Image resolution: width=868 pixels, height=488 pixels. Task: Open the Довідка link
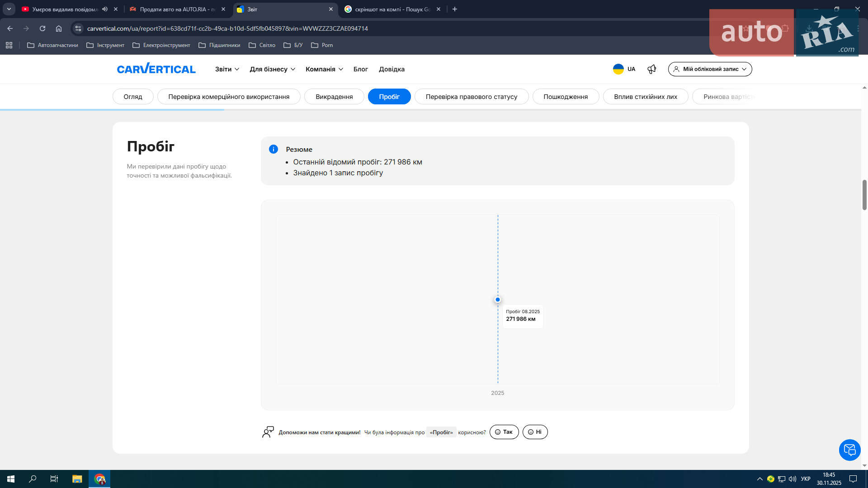pyautogui.click(x=392, y=69)
